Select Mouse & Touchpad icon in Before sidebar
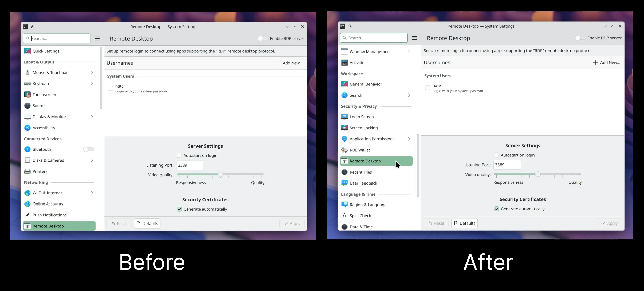This screenshot has width=644, height=291. [x=27, y=72]
